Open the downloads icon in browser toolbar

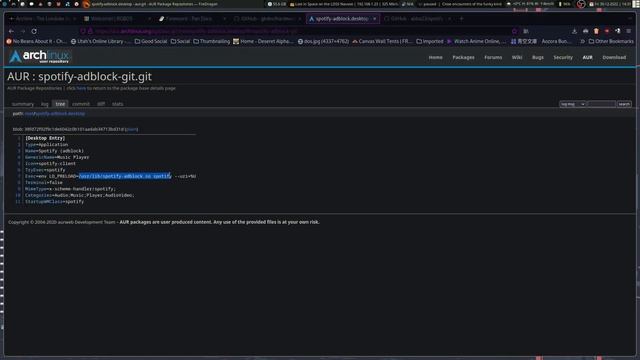[x=574, y=31]
